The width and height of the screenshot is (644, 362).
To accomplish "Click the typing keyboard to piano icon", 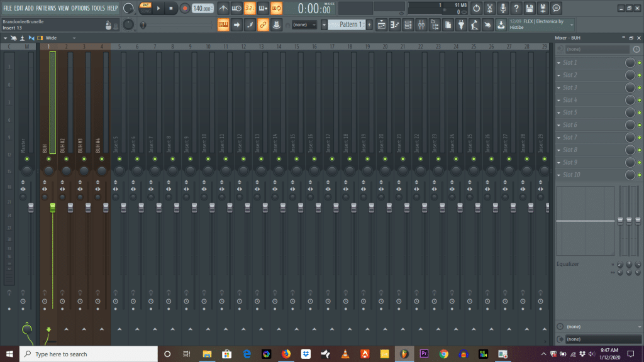I will point(223,25).
